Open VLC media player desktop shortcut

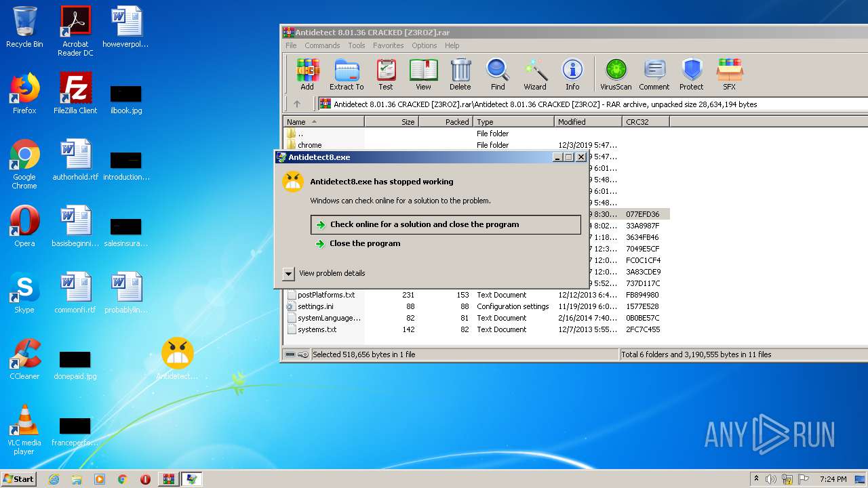pyautogui.click(x=24, y=430)
